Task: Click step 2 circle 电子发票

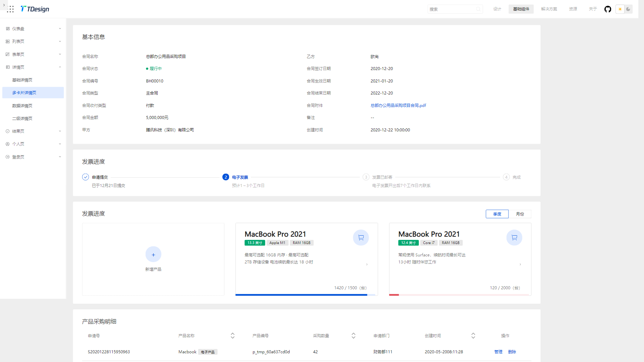Action: (226, 177)
